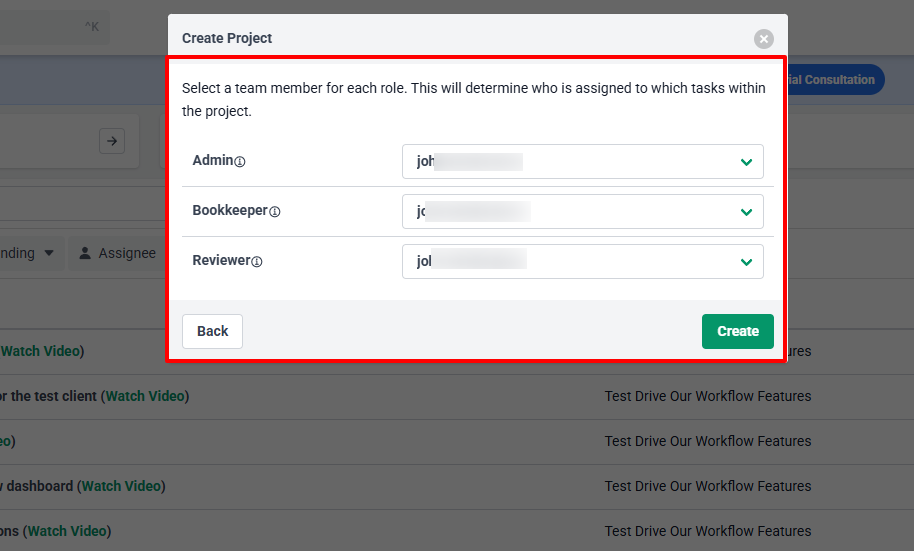Click the blue Consultation button
The width and height of the screenshot is (914, 551).
[x=838, y=80]
